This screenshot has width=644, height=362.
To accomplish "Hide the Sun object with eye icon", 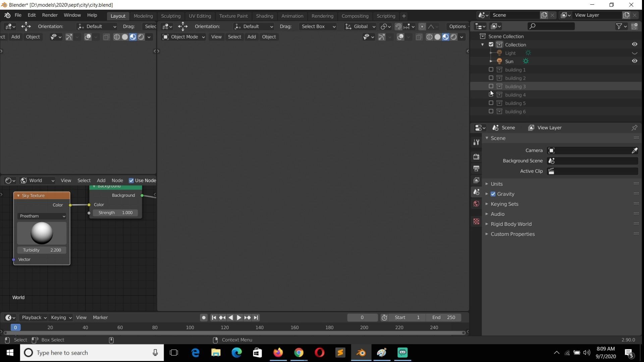I will point(634,61).
